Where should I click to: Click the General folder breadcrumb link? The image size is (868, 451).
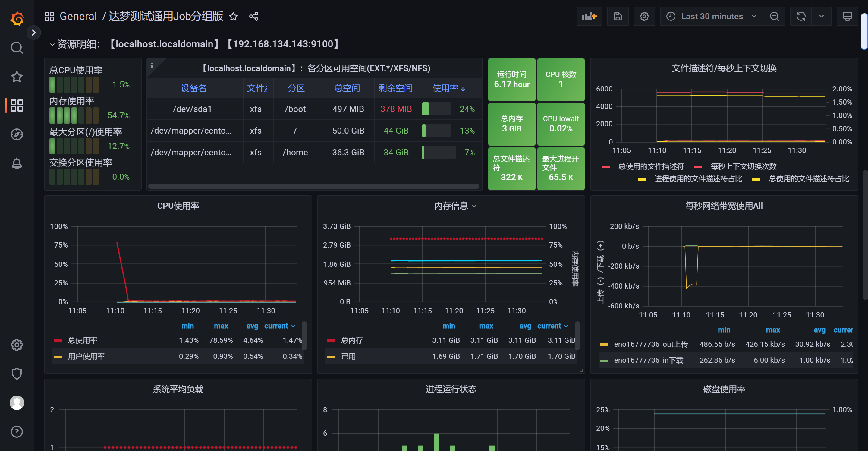[x=78, y=16]
